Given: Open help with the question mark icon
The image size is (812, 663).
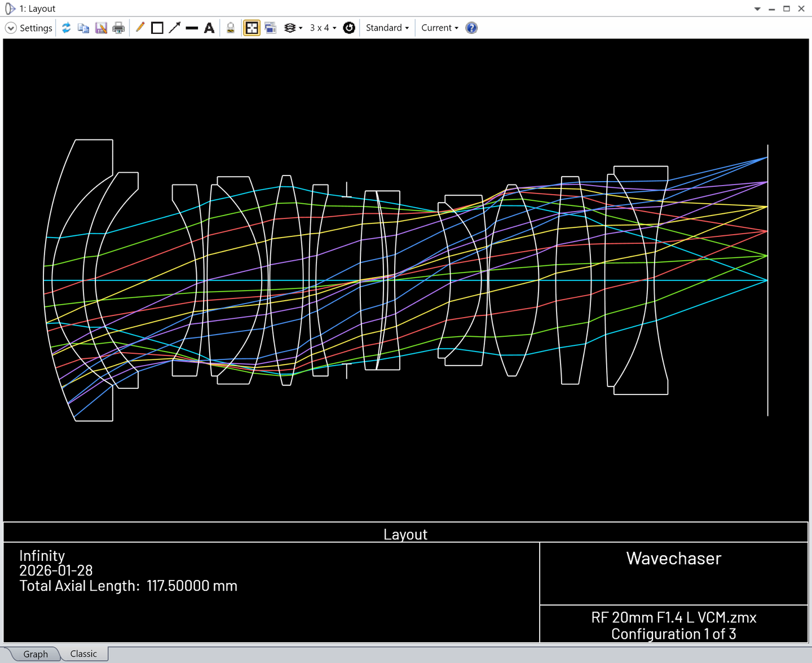Looking at the screenshot, I should [471, 28].
